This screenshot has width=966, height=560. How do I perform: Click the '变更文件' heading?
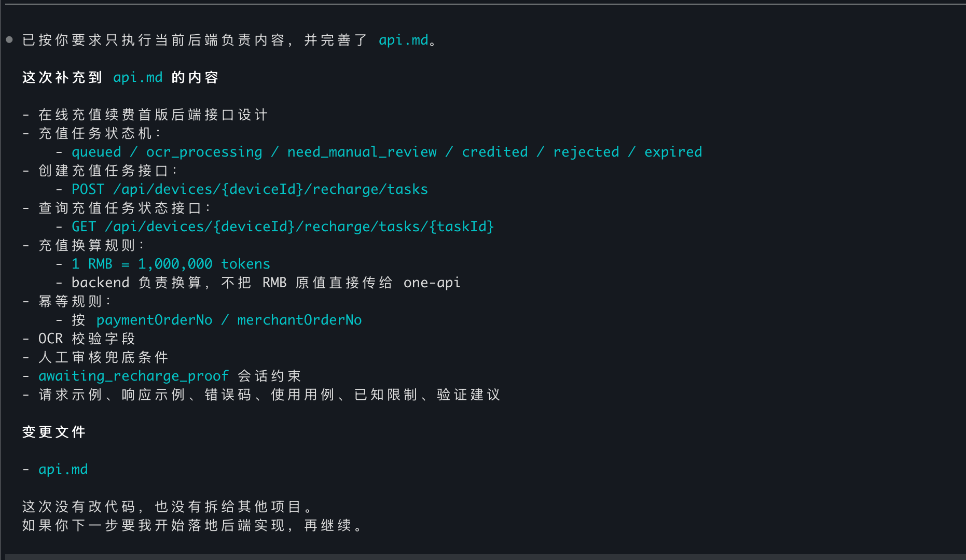pos(54,432)
